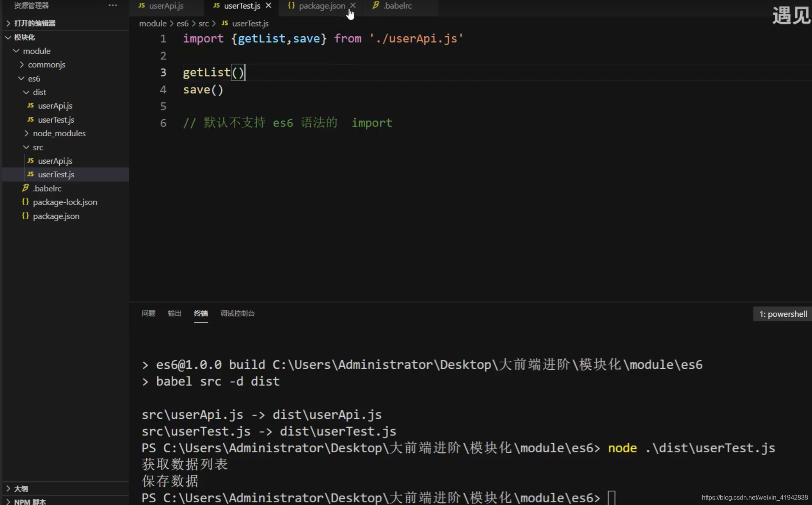This screenshot has width=812, height=505.
Task: Switch to the userApi.js editor tab
Action: pyautogui.click(x=166, y=6)
